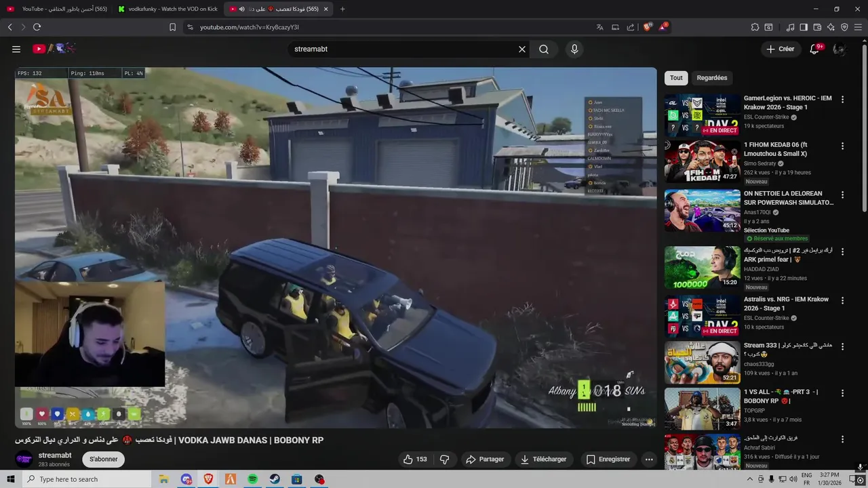
Task: Open the ARK primel fear video
Action: pyautogui.click(x=702, y=267)
